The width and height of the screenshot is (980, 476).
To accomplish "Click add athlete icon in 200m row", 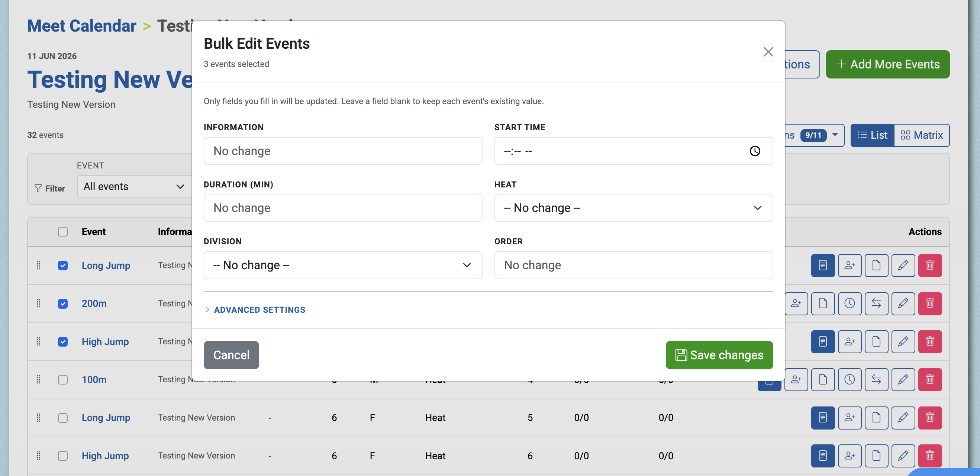I will [796, 303].
